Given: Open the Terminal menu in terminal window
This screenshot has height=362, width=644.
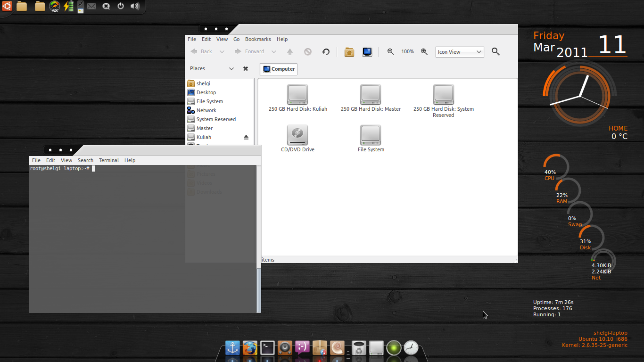Looking at the screenshot, I should tap(109, 160).
